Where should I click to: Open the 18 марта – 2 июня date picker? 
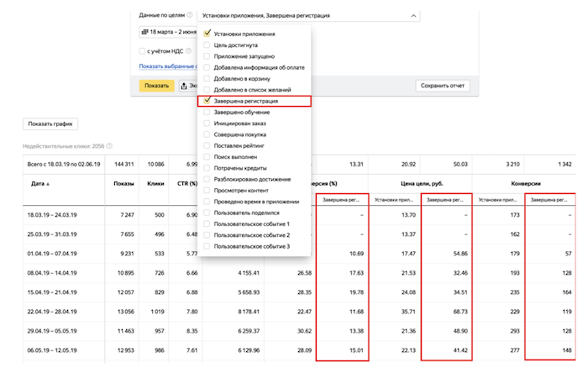click(168, 32)
